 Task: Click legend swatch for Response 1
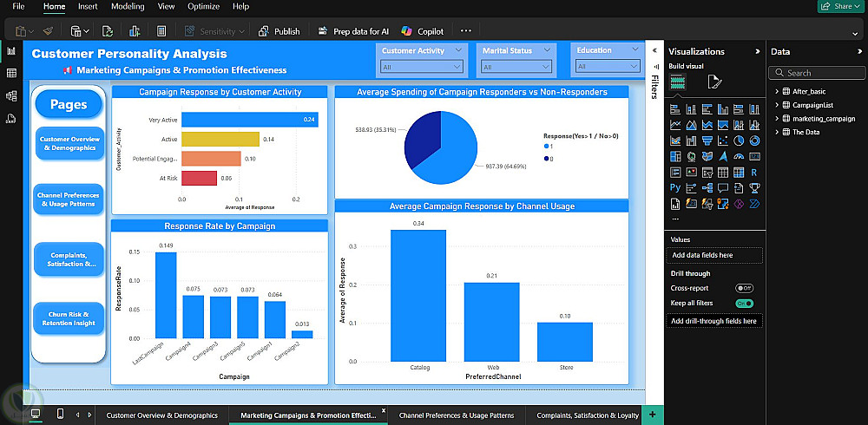(x=547, y=146)
